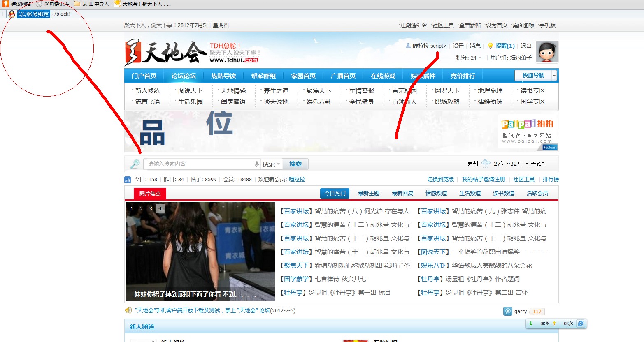
Task: Open the 建议网站 bookmark icon
Action: click(x=6, y=4)
